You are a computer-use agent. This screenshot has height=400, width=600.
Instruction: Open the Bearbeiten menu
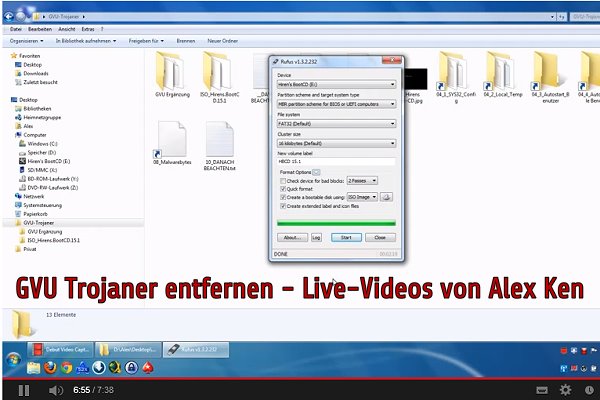pyautogui.click(x=40, y=29)
